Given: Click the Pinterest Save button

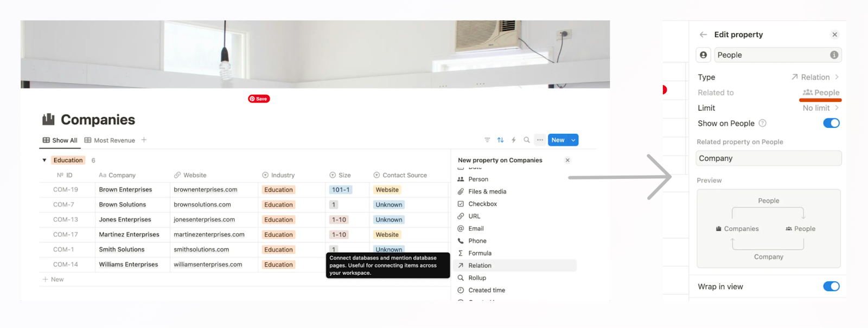Looking at the screenshot, I should (x=259, y=99).
